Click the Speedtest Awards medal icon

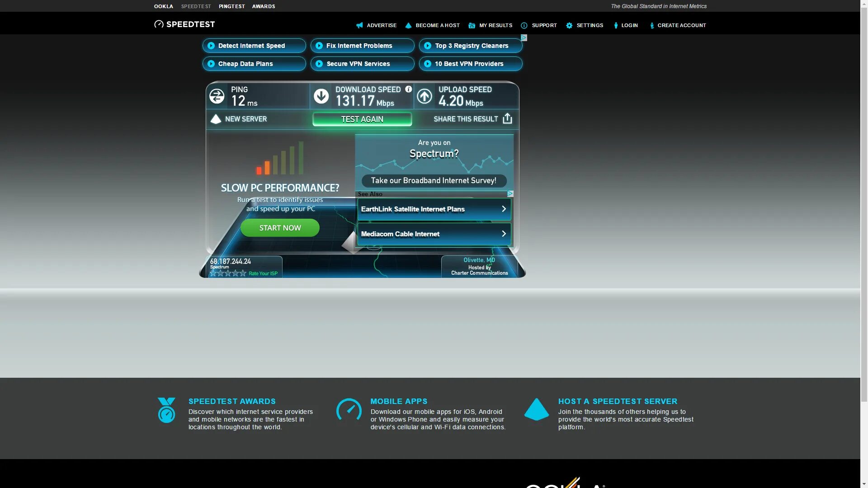[166, 410]
